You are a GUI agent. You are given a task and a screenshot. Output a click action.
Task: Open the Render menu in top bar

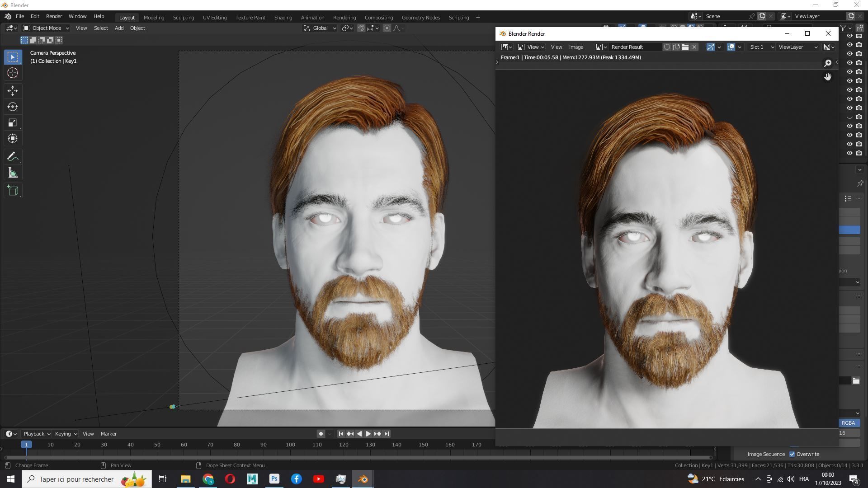click(x=54, y=16)
